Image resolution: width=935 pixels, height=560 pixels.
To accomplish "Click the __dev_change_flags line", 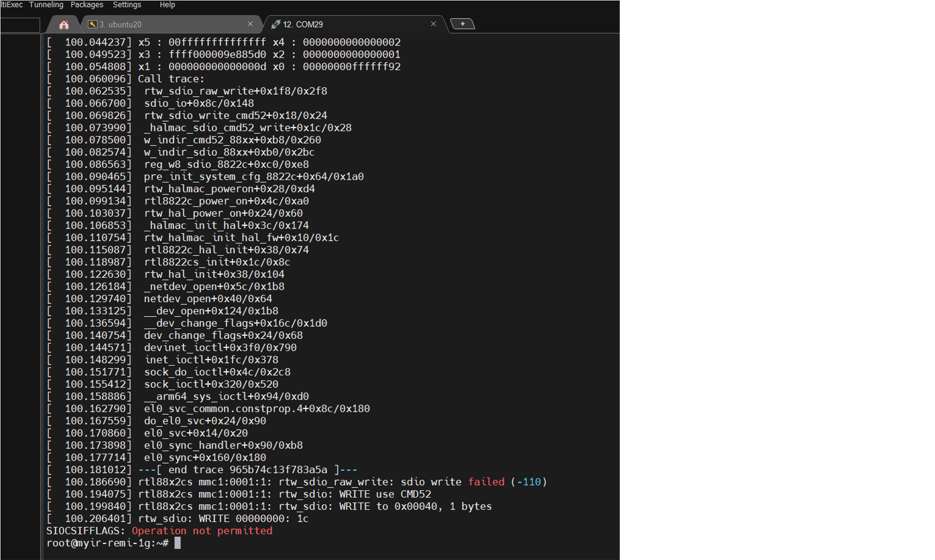I will coord(187,323).
